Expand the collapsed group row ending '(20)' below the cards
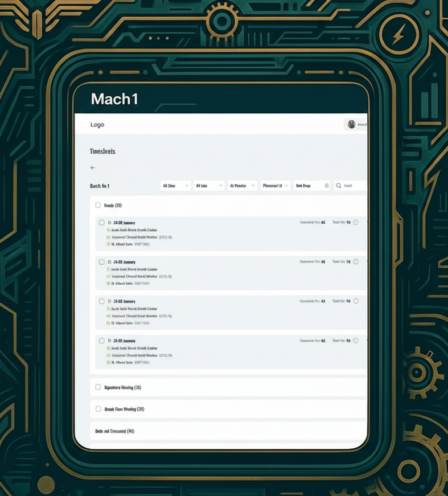Viewport: 448px width, 496px height. coord(228,387)
